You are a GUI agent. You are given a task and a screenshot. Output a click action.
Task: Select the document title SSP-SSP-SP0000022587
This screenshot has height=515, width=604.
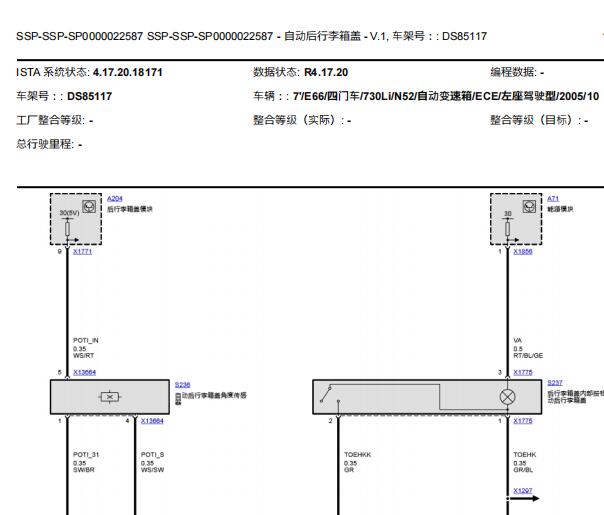79,37
